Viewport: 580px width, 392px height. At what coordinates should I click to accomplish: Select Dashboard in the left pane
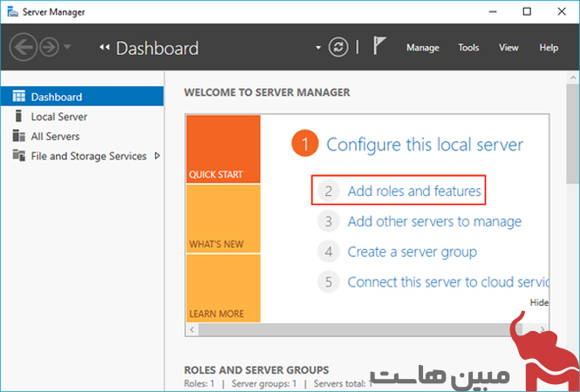pyautogui.click(x=82, y=97)
